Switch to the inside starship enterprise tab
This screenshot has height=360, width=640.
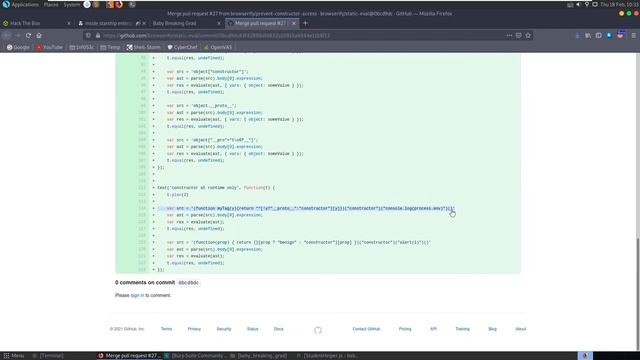click(x=112, y=23)
